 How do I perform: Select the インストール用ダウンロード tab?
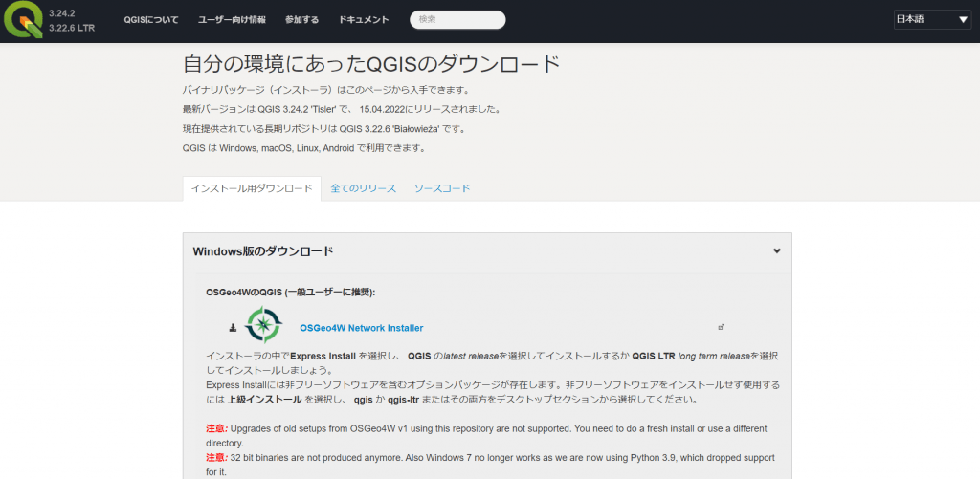coord(252,188)
